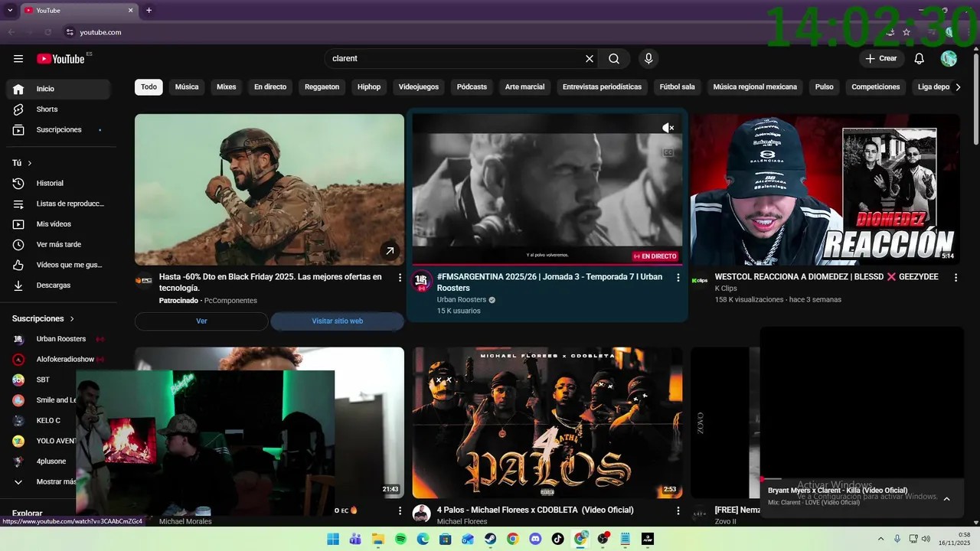Select the En directo filter chip
Screen dimensions: 980x551
click(x=270, y=87)
